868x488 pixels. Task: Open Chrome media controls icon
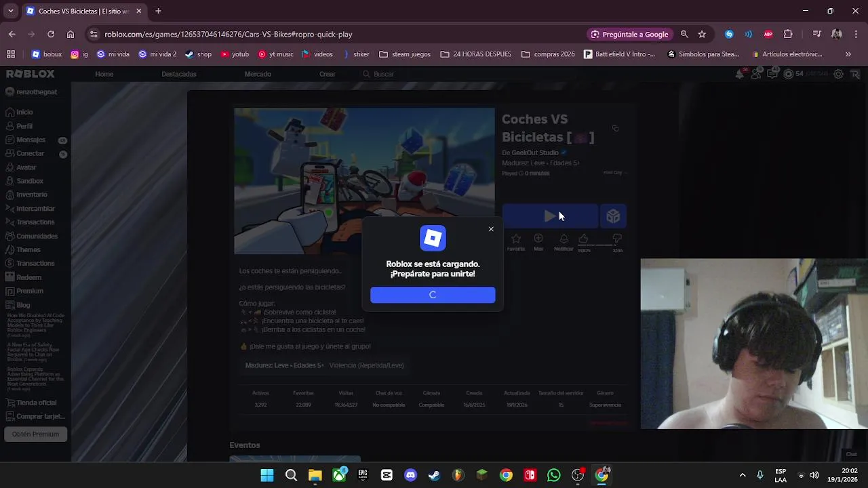point(817,34)
